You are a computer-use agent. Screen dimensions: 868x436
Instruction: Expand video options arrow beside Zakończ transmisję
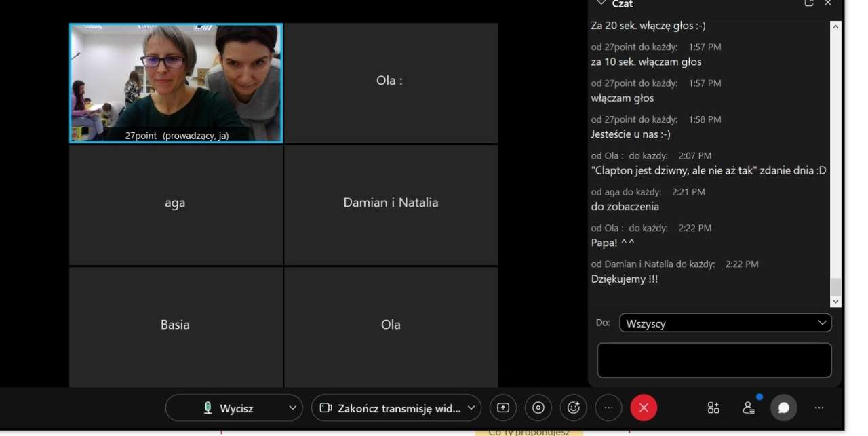tap(471, 408)
